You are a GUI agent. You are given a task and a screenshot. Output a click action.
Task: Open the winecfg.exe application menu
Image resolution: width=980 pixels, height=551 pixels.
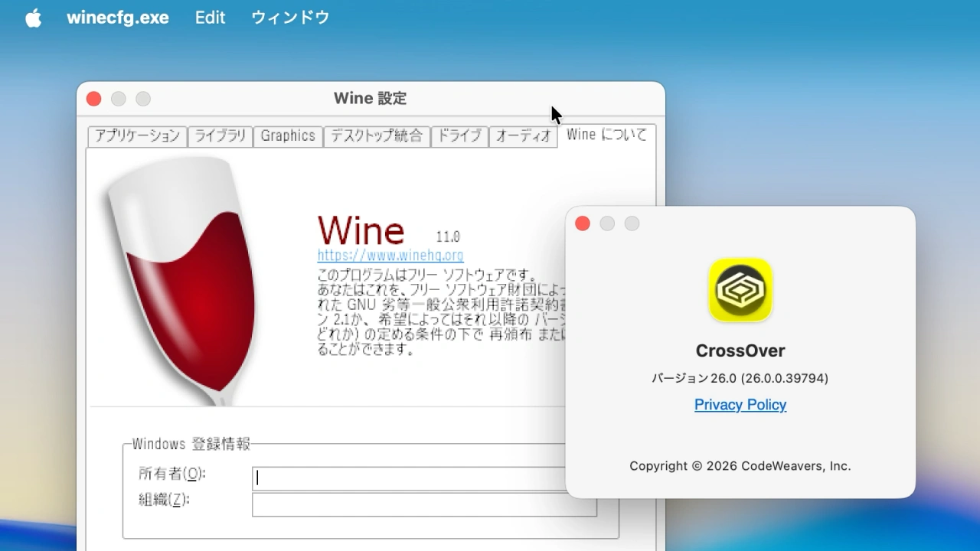pos(118,18)
